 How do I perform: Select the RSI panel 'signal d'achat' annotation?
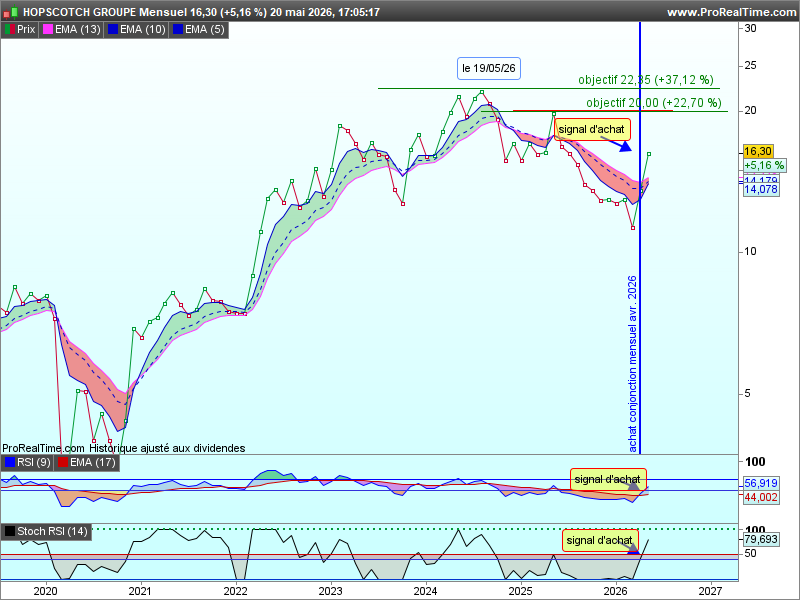608,480
